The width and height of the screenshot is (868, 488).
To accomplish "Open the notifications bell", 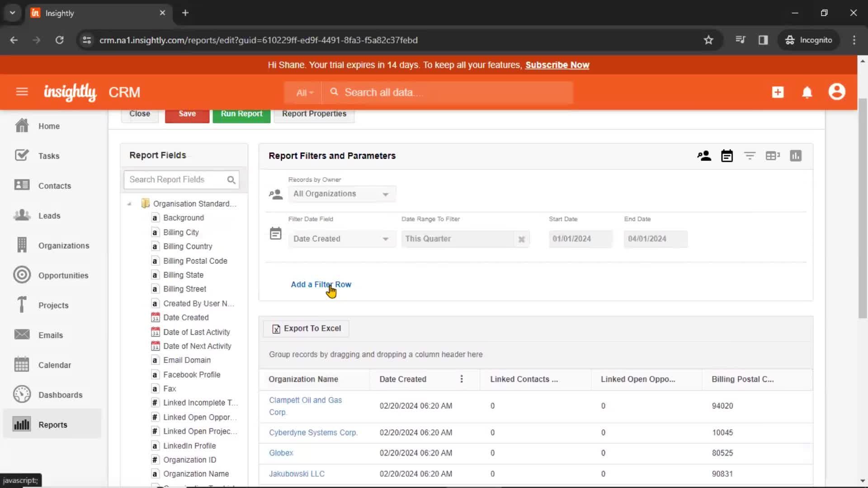I will tap(807, 92).
